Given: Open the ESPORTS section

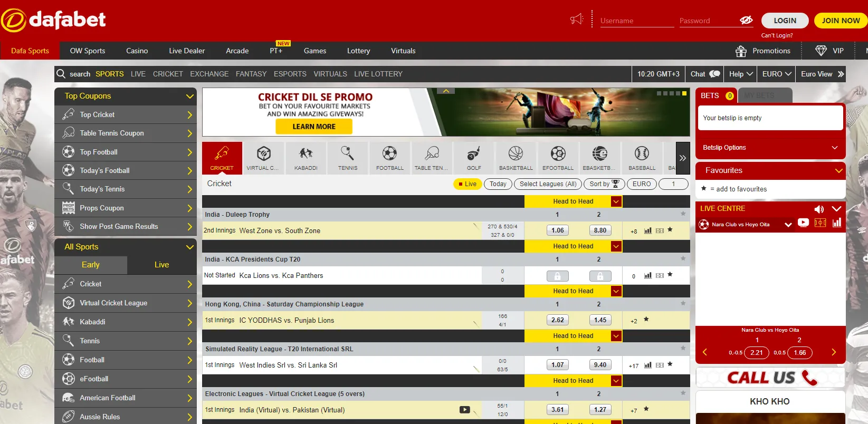Looking at the screenshot, I should click(x=290, y=74).
